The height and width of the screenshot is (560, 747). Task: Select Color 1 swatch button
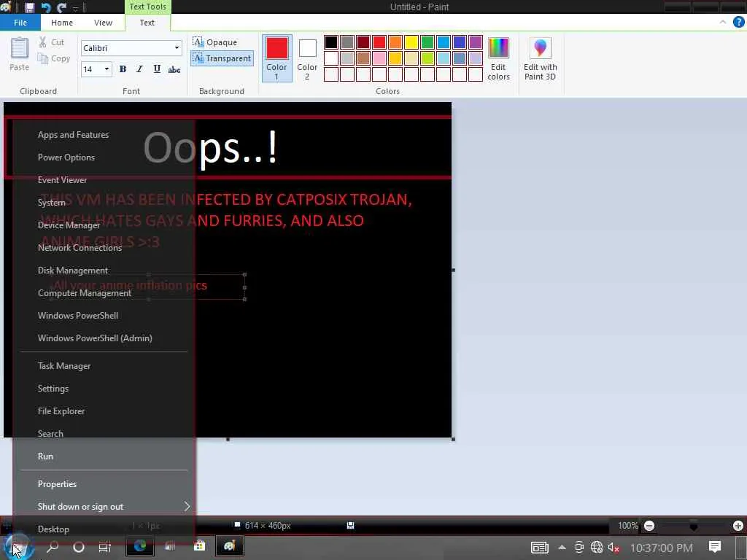pos(276,58)
